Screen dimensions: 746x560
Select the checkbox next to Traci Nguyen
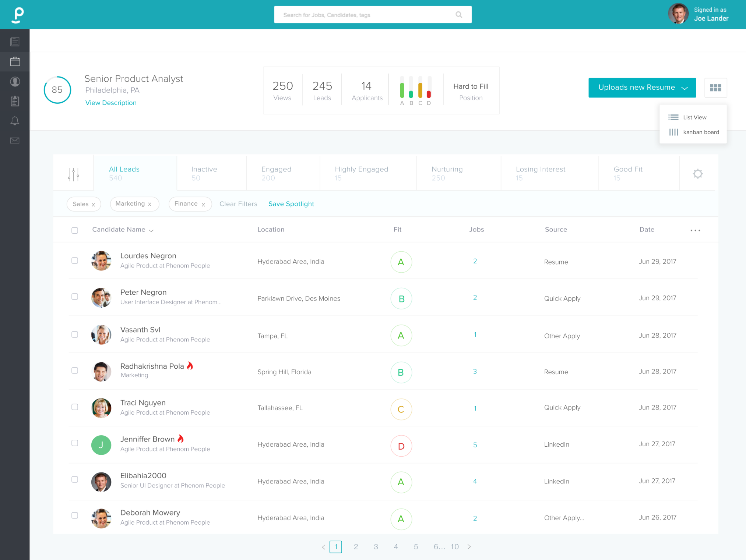(x=75, y=407)
